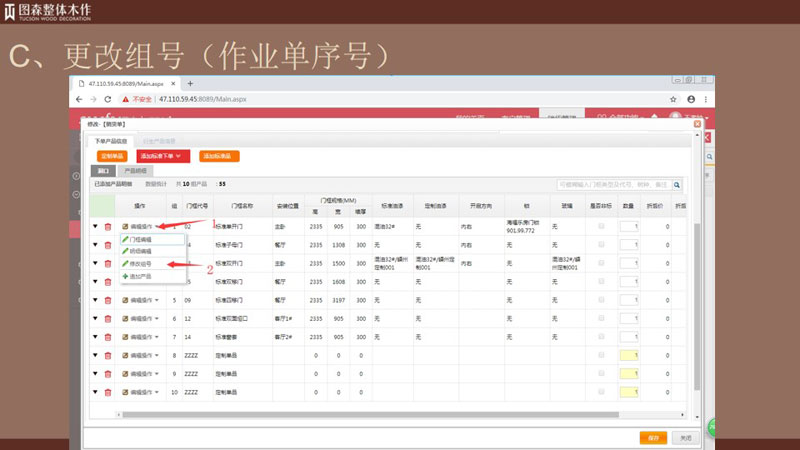Tick the checkbox in the last product row
800x450 pixels.
pos(600,392)
